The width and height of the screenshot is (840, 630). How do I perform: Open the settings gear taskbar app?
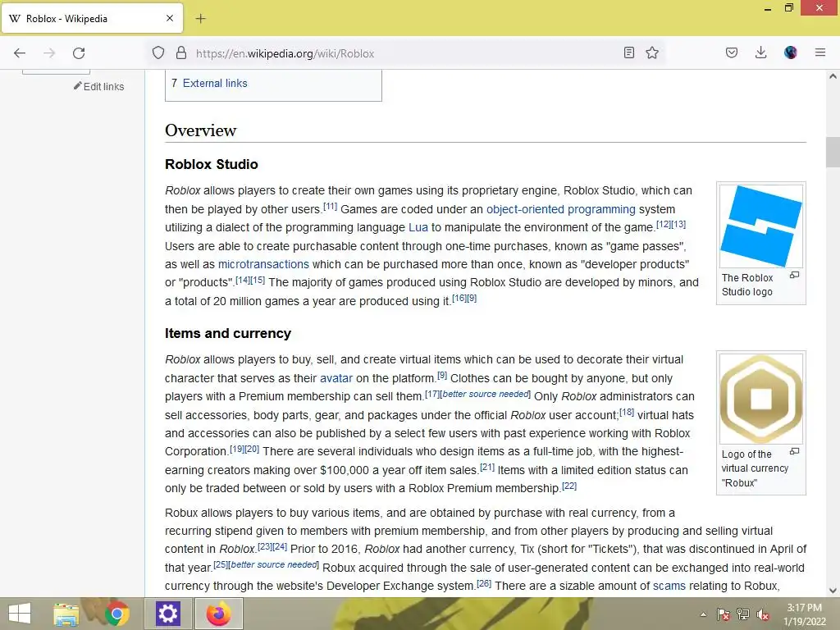click(167, 614)
